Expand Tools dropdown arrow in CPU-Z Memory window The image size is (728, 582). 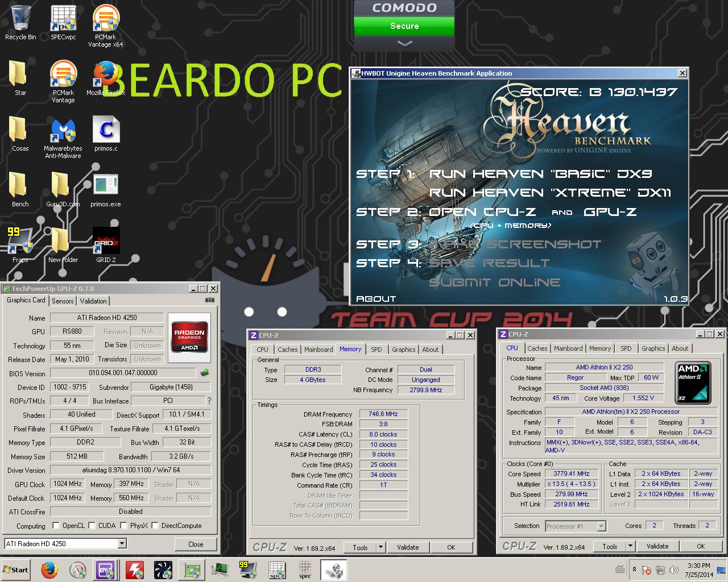(x=380, y=547)
